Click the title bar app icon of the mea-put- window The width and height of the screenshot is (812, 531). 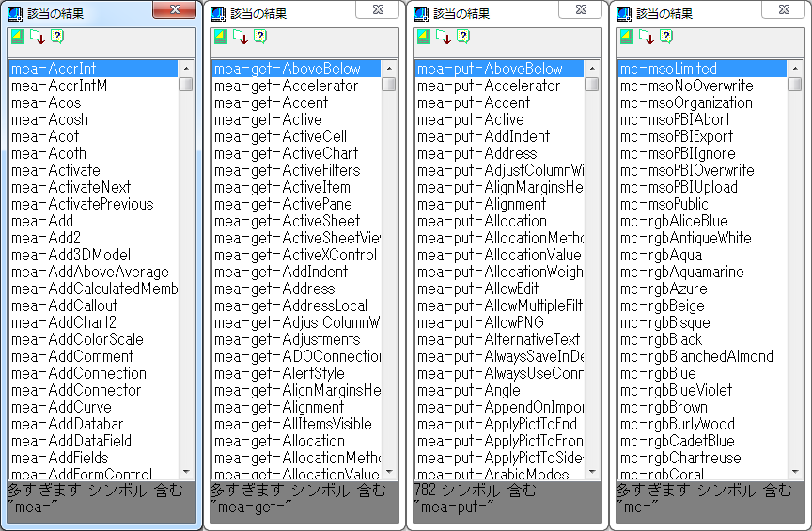coord(421,14)
